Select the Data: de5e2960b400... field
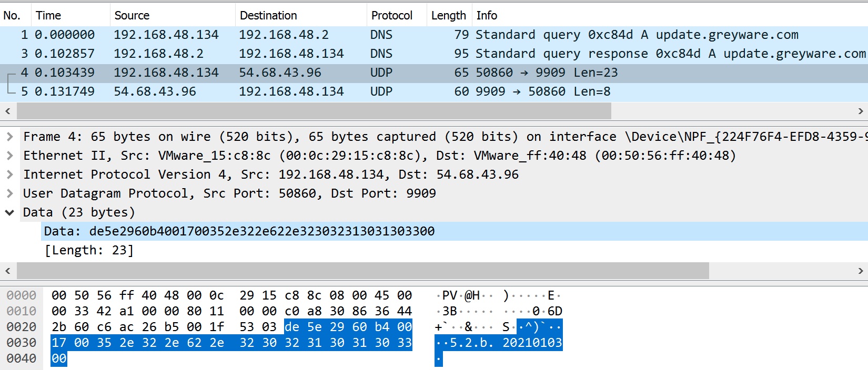Screen dimensions: 868x370 point(455,231)
